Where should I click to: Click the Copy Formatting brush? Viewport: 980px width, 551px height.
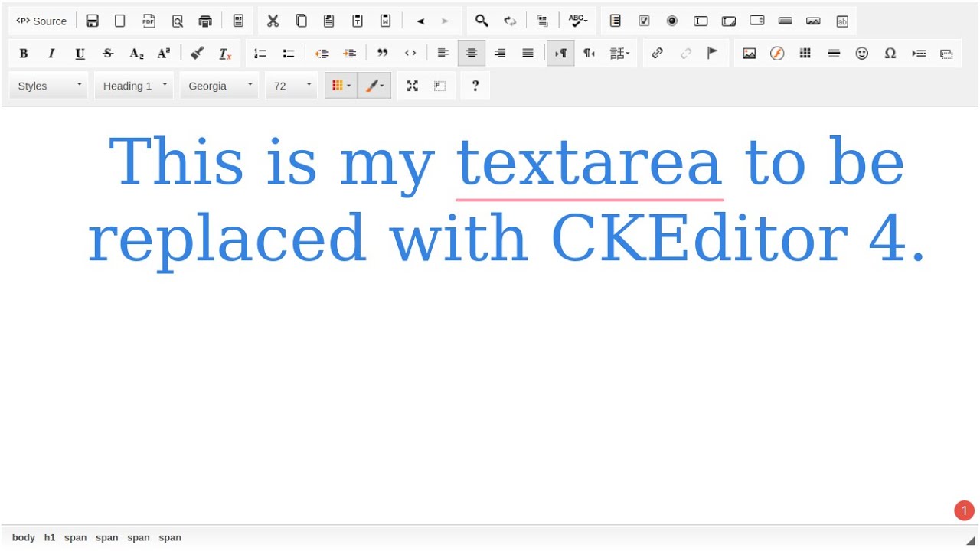197,53
